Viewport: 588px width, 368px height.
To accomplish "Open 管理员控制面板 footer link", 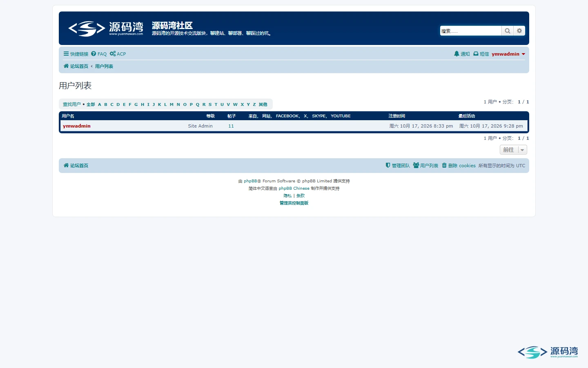I will click(x=294, y=203).
